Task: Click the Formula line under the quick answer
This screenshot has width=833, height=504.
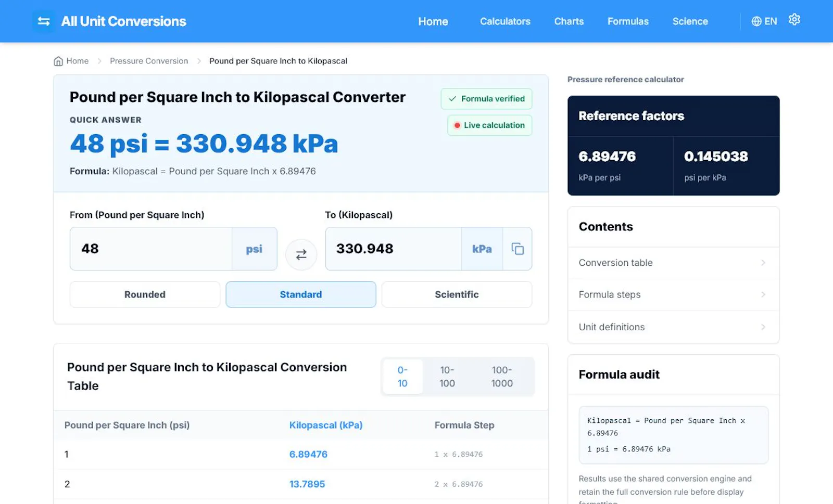Action: coord(193,171)
